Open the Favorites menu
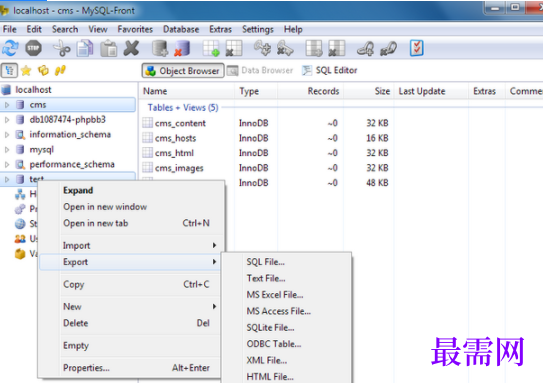543x383 pixels. pos(135,29)
